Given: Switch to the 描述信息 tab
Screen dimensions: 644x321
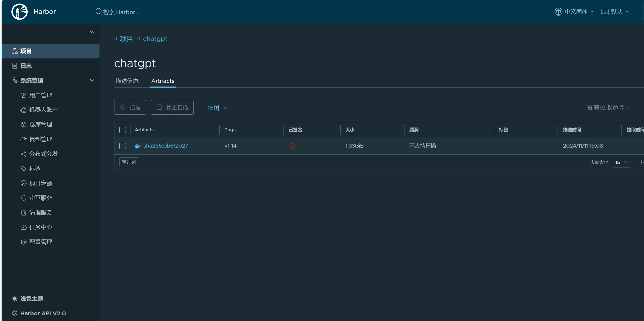Looking at the screenshot, I should click(x=127, y=81).
